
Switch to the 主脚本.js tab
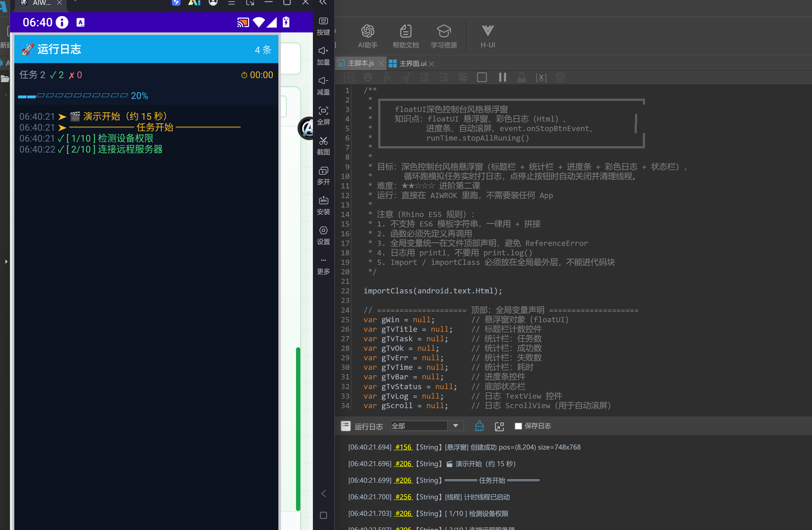tap(361, 63)
